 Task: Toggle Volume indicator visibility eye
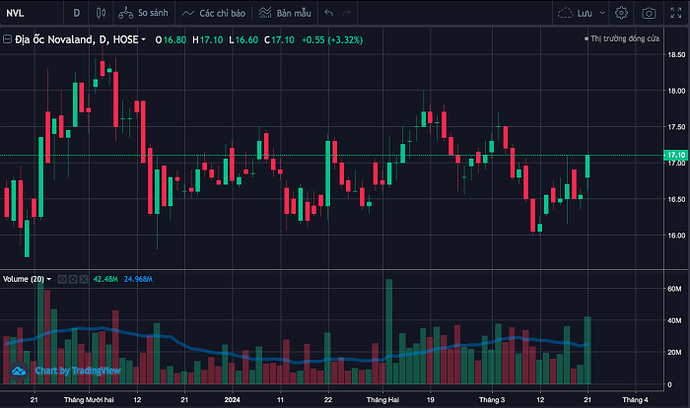[62, 279]
